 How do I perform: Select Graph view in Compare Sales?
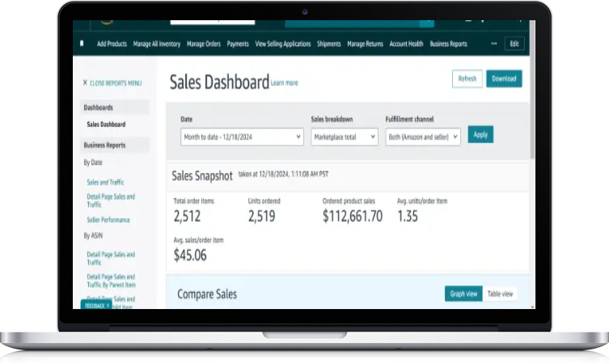pyautogui.click(x=463, y=294)
